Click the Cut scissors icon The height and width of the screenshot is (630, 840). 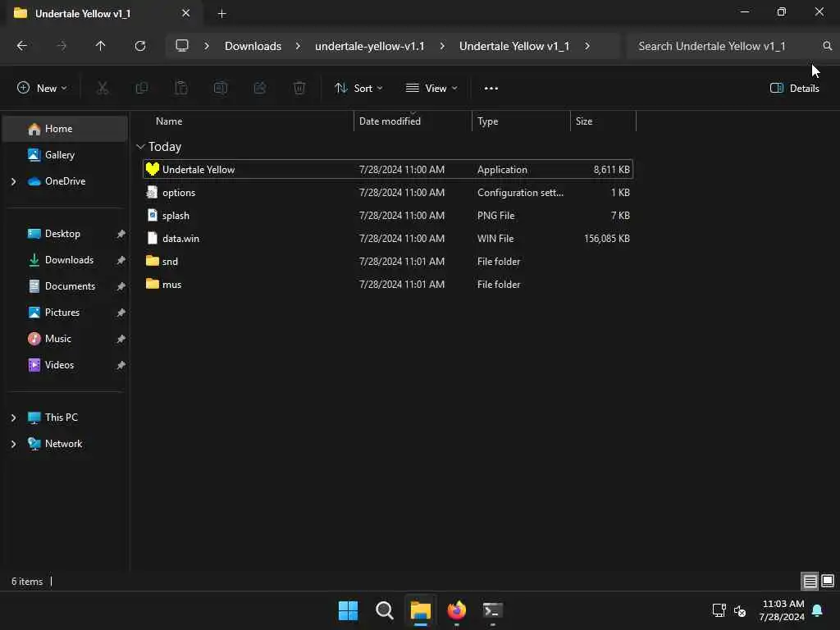(103, 89)
